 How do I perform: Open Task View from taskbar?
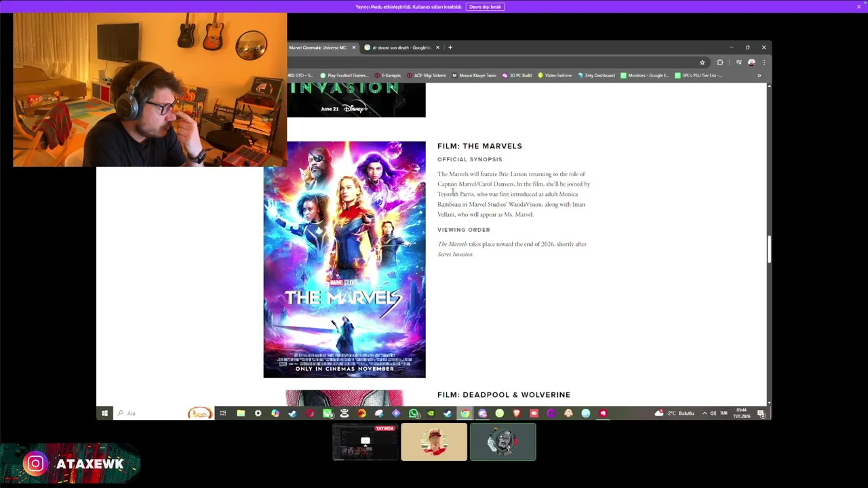222,413
